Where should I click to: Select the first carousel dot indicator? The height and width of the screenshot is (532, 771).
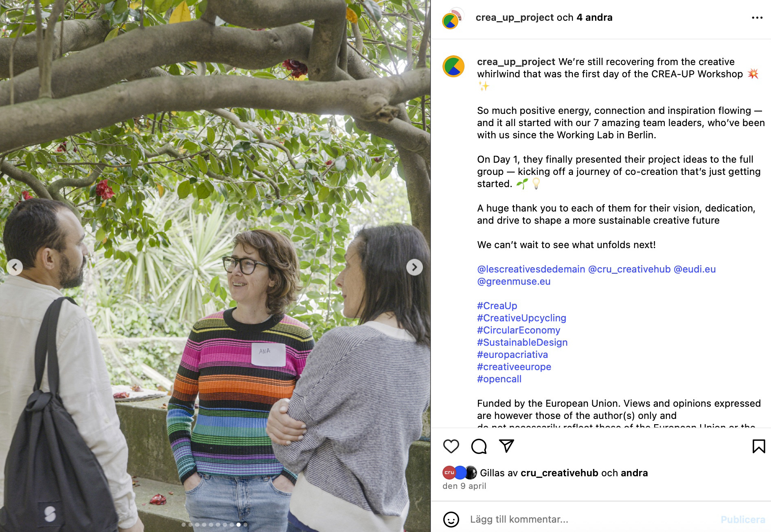[184, 525]
